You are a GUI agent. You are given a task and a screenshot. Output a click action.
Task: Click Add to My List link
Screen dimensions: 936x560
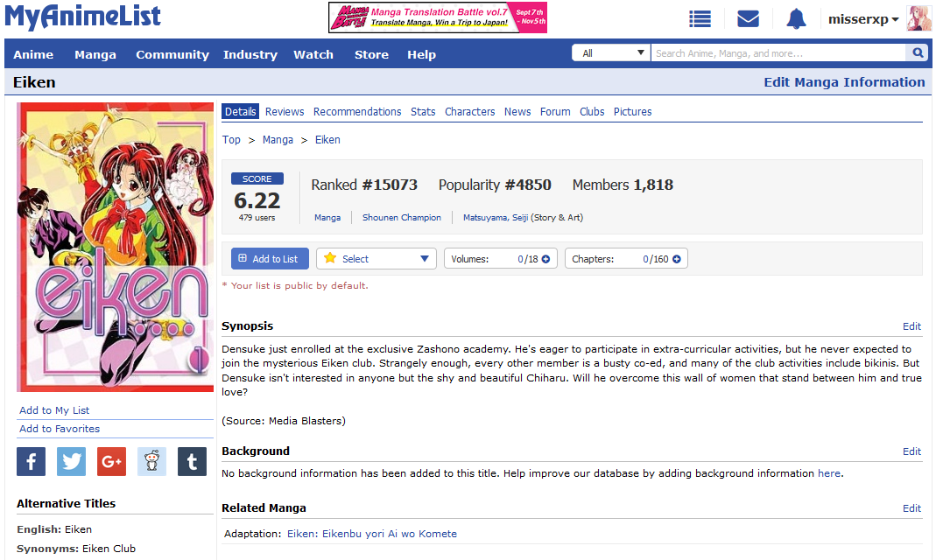(x=54, y=410)
